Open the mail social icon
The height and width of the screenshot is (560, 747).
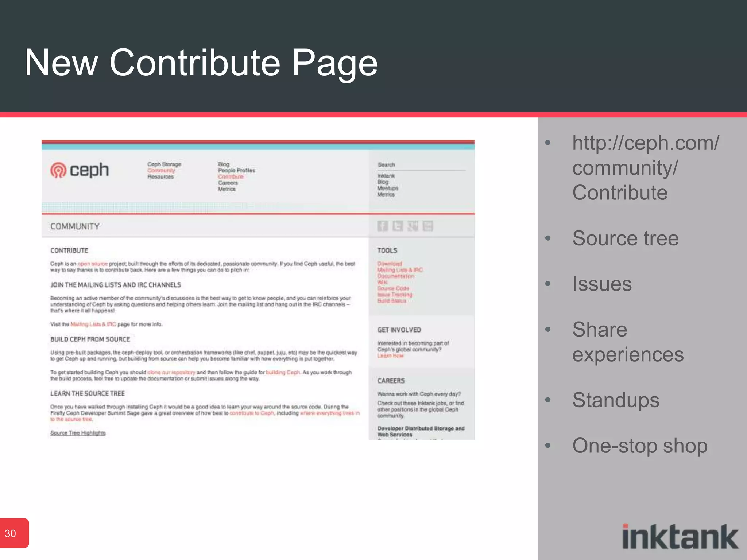pyautogui.click(x=427, y=226)
